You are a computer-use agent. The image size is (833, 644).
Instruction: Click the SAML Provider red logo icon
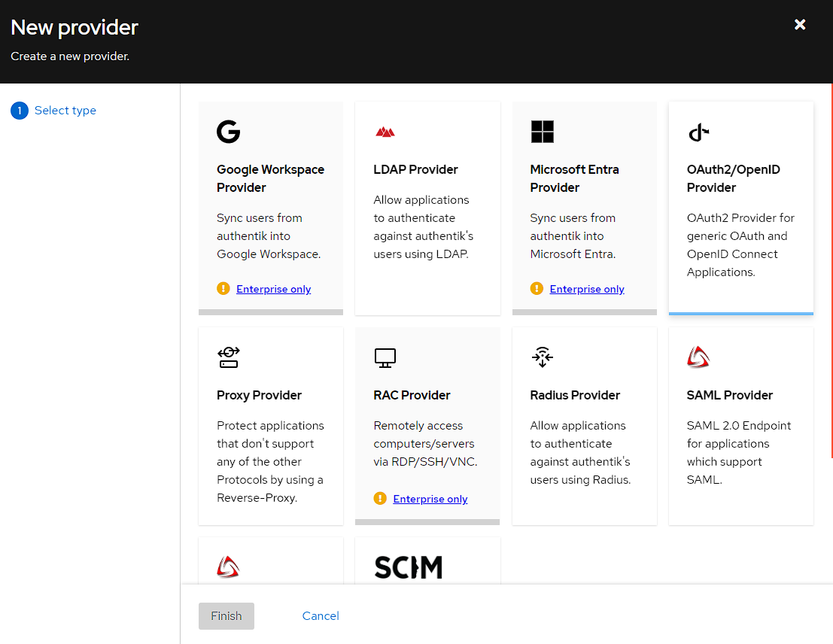pos(698,357)
